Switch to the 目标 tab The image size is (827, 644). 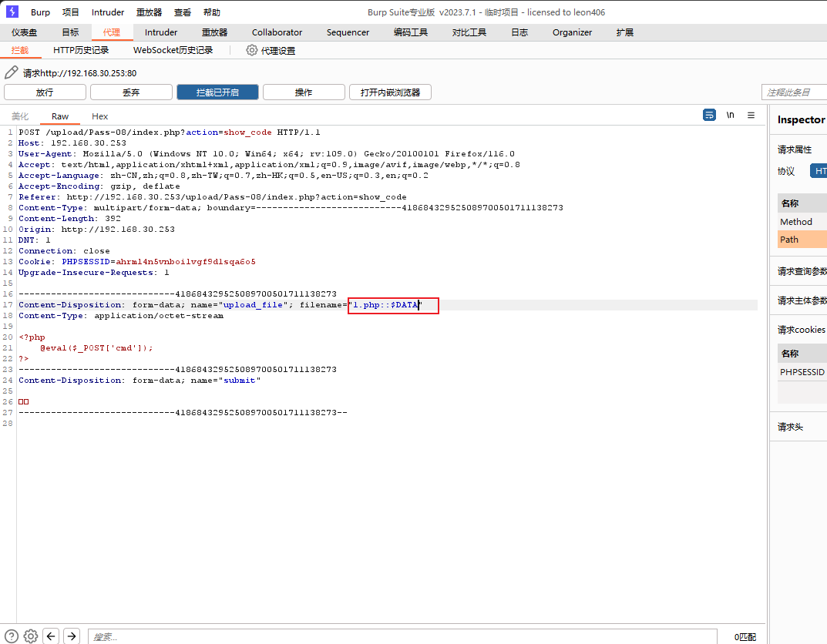coord(70,32)
